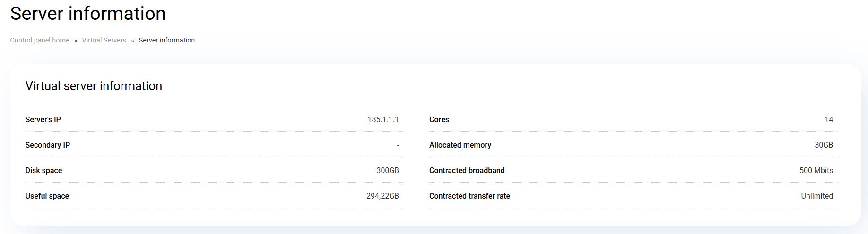
Task: Click the Contracted broadband label
Action: pos(467,171)
